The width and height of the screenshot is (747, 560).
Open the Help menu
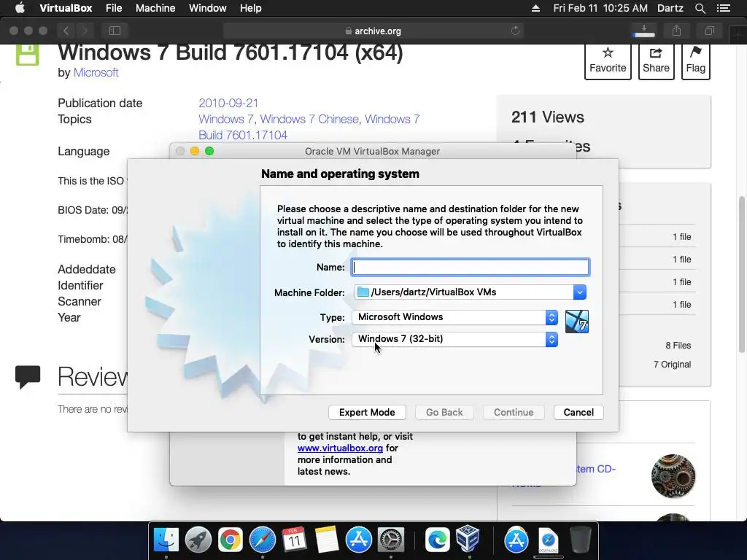click(x=251, y=8)
